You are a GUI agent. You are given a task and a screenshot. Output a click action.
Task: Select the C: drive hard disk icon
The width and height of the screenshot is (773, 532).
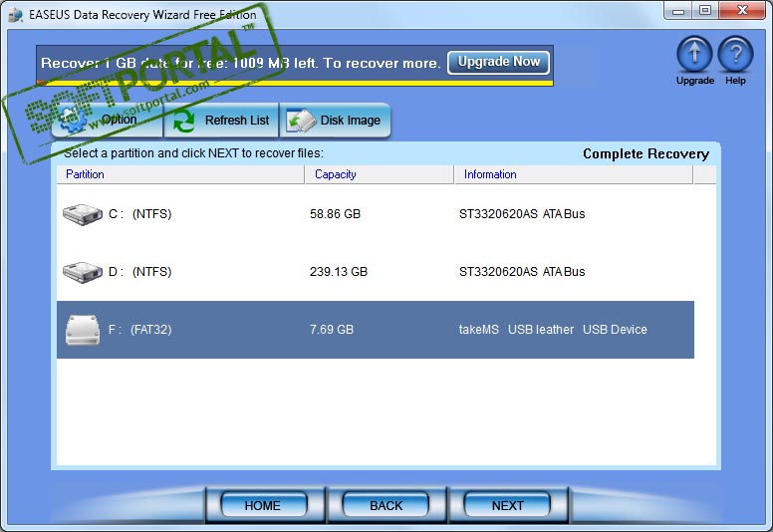coord(83,214)
